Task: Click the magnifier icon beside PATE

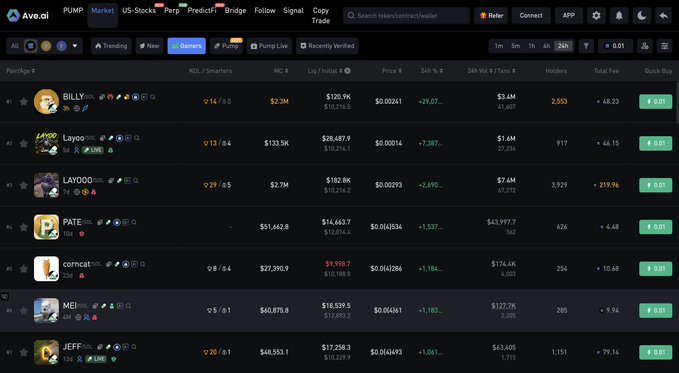Action: tap(134, 222)
